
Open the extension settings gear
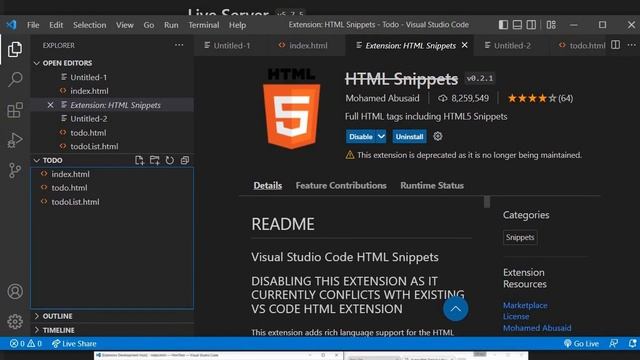coord(438,136)
